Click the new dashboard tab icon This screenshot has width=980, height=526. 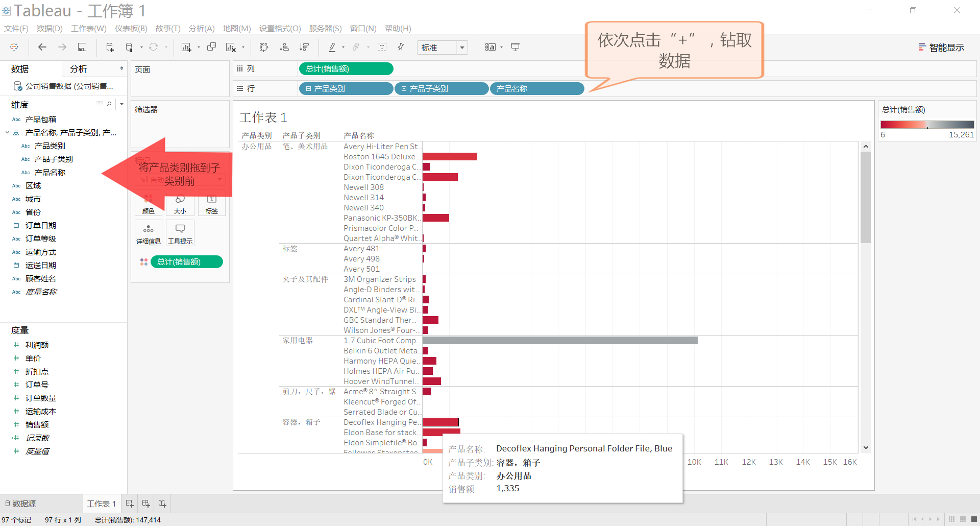146,504
